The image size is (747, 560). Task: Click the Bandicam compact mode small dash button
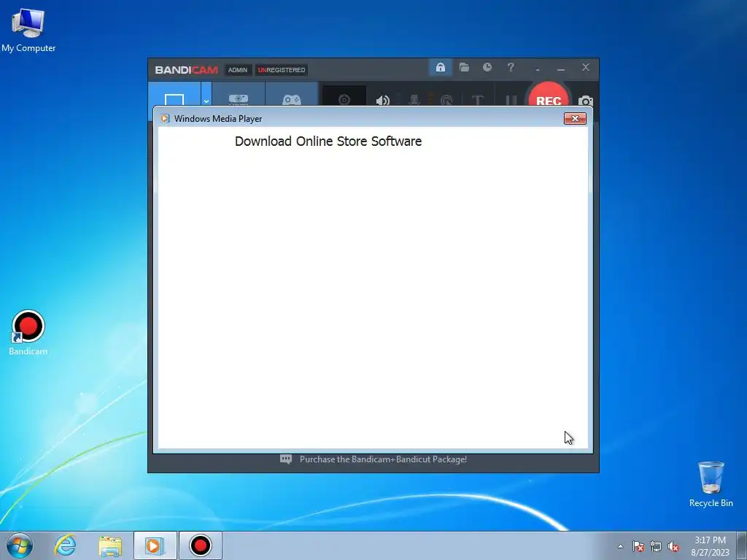click(x=538, y=69)
